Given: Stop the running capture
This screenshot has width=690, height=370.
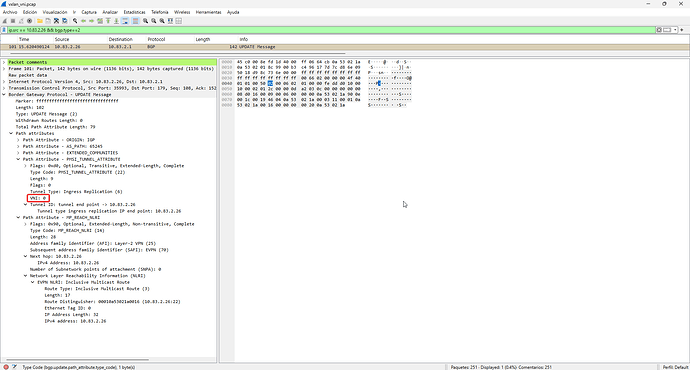Looking at the screenshot, I should (13, 21).
